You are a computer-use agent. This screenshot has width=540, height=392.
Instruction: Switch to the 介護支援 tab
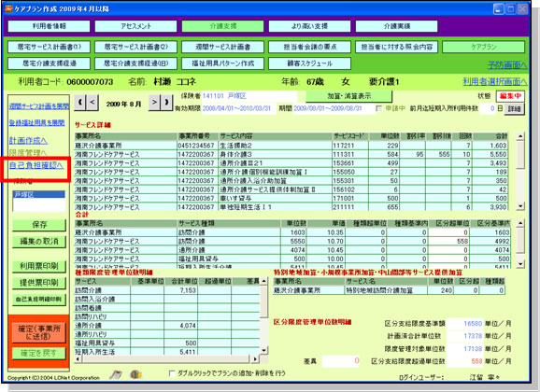pyautogui.click(x=222, y=26)
